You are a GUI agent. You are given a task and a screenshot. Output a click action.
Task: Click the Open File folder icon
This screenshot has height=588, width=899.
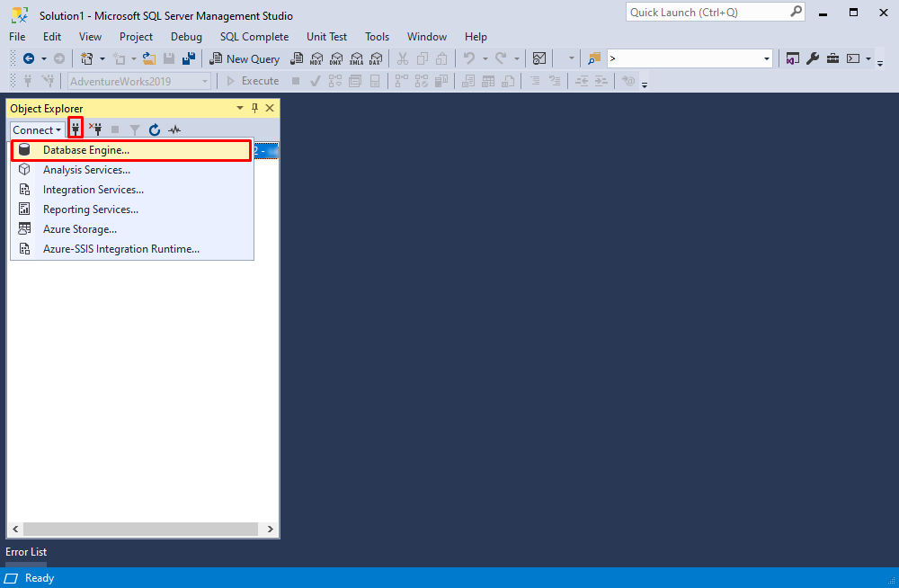tap(149, 58)
